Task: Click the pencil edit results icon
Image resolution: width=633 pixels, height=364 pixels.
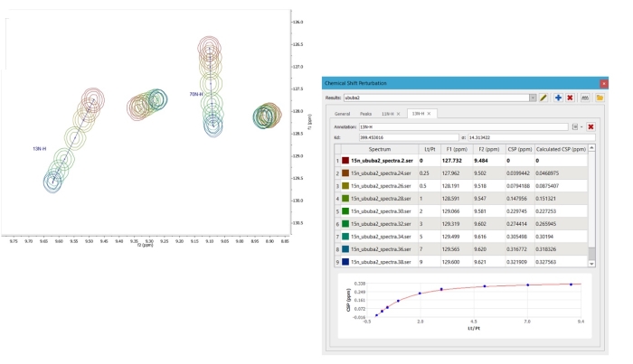Action: (x=544, y=97)
